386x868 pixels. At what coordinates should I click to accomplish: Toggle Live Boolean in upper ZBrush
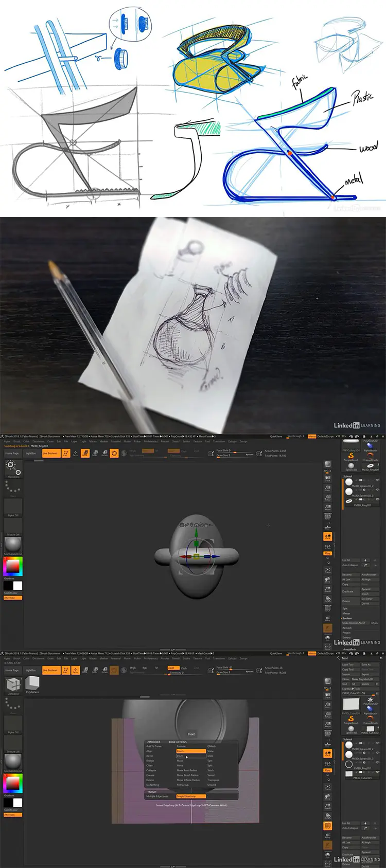point(51,453)
